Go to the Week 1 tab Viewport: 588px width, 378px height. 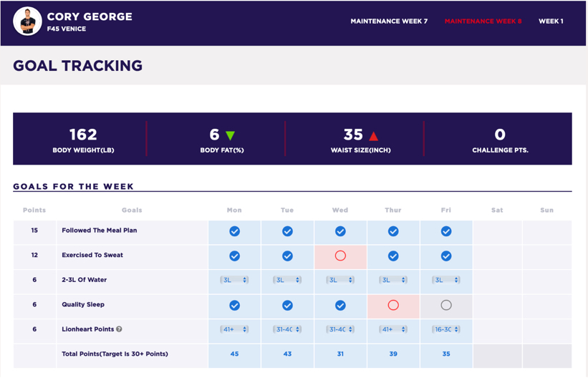point(551,21)
